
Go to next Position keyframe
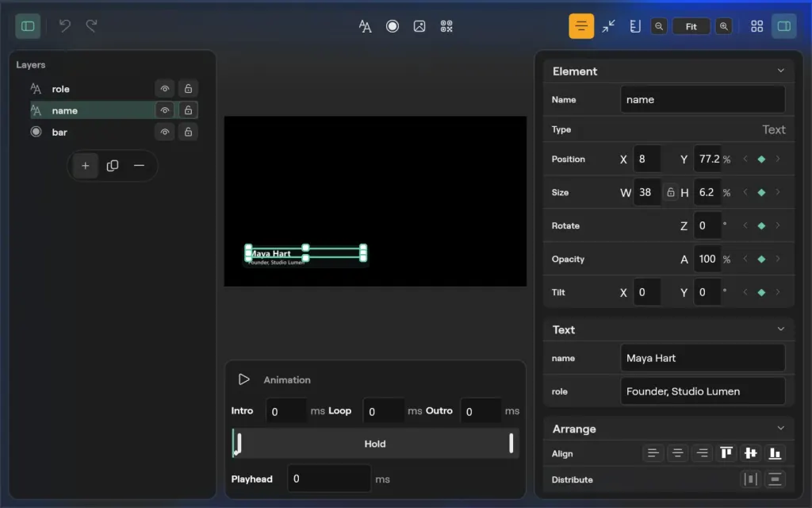[x=777, y=159]
